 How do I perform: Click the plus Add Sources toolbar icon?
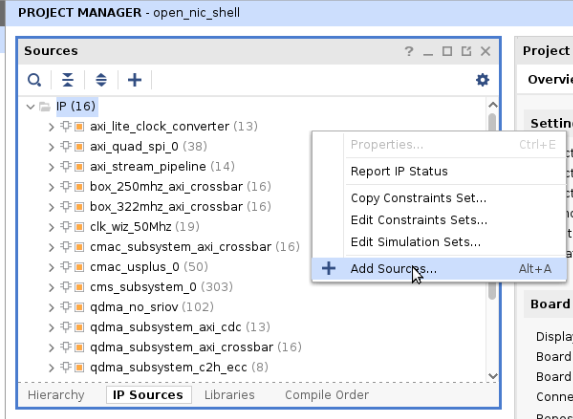(x=134, y=80)
